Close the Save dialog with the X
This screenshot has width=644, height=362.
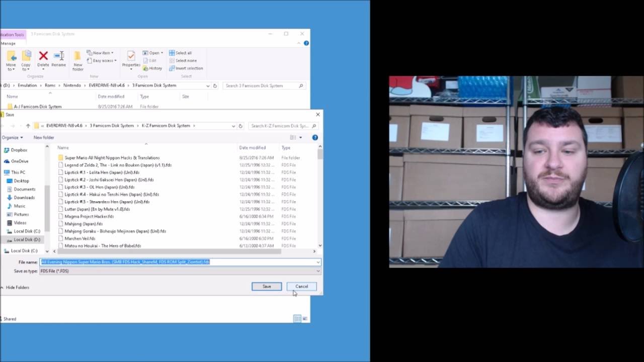317,115
